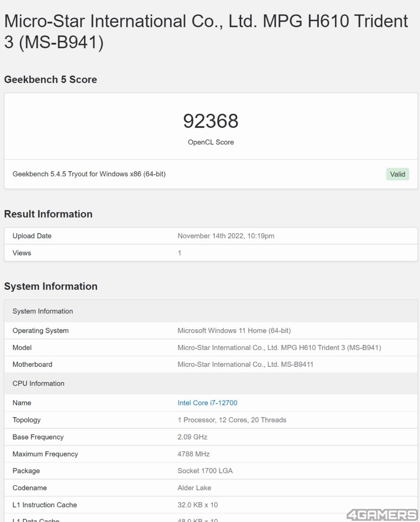Click the Upload Date label

click(32, 236)
